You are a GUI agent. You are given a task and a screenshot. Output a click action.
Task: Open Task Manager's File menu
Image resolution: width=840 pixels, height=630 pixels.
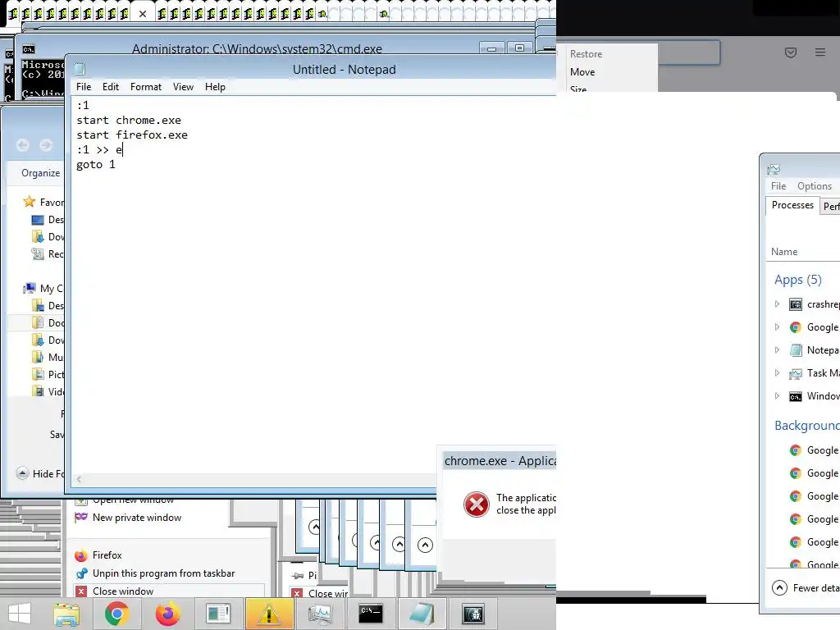click(x=778, y=186)
